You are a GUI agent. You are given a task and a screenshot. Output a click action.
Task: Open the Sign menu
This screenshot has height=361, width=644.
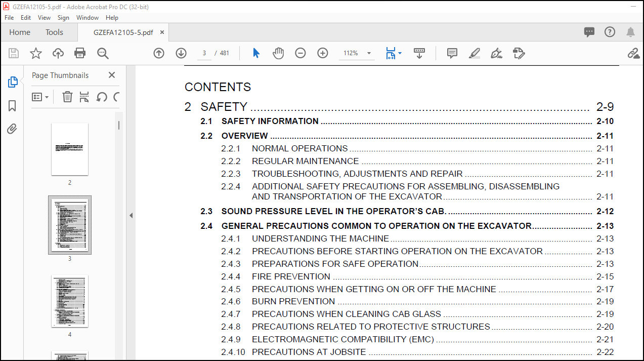click(63, 17)
